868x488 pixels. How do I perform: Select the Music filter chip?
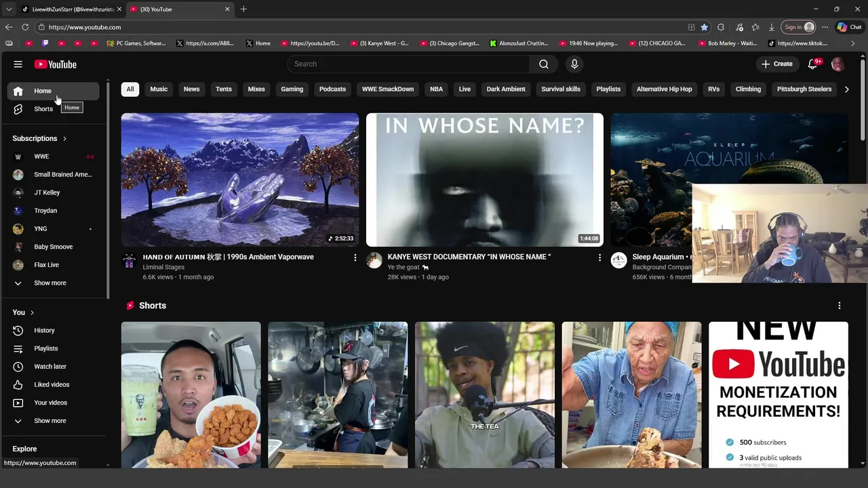[x=159, y=89]
